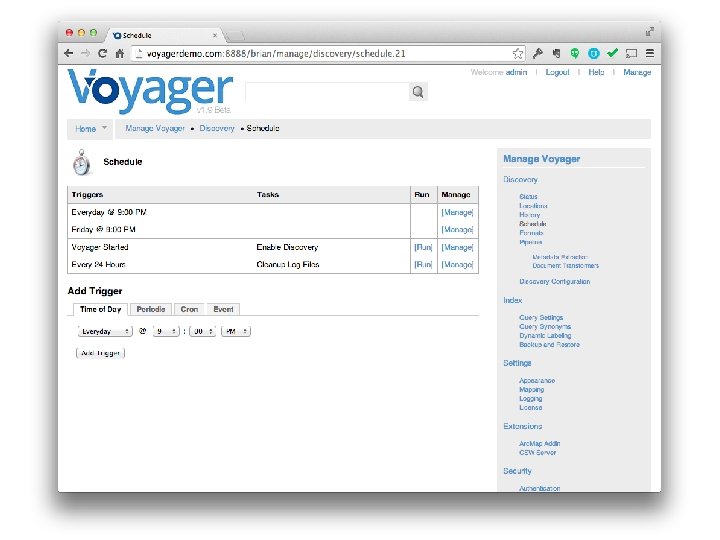Click the Manage Voyager sidebar heading

click(541, 159)
